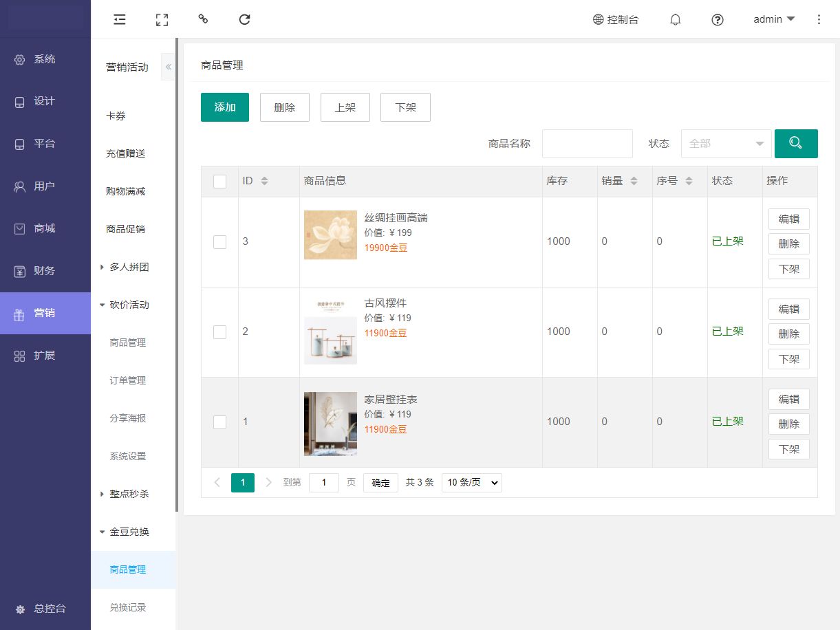Click the fullscreen toggle icon

click(162, 19)
